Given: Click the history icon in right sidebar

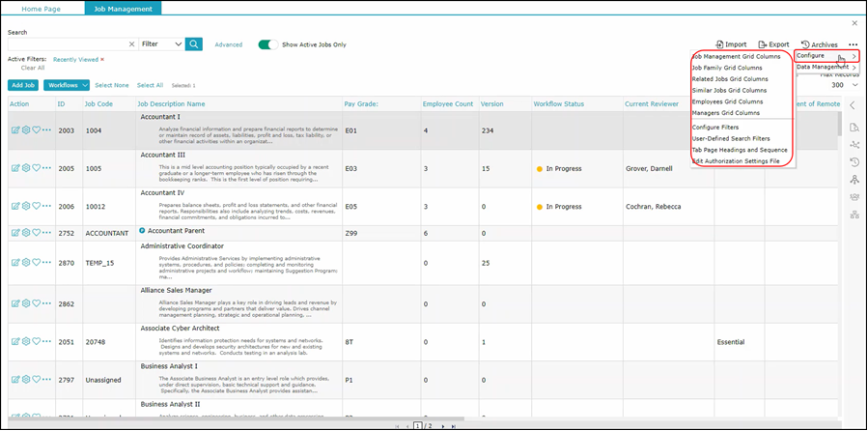Looking at the screenshot, I should [x=854, y=161].
